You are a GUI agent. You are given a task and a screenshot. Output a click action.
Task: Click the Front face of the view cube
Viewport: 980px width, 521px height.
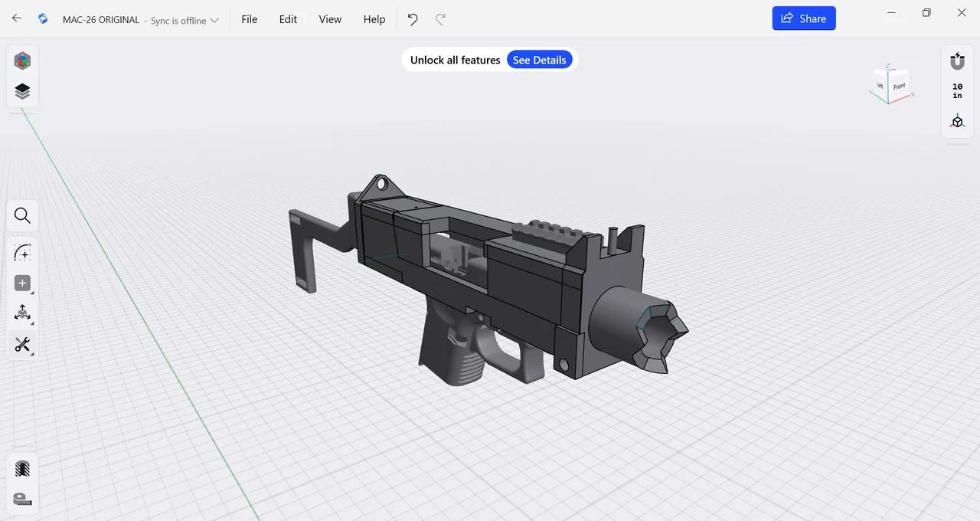click(899, 86)
